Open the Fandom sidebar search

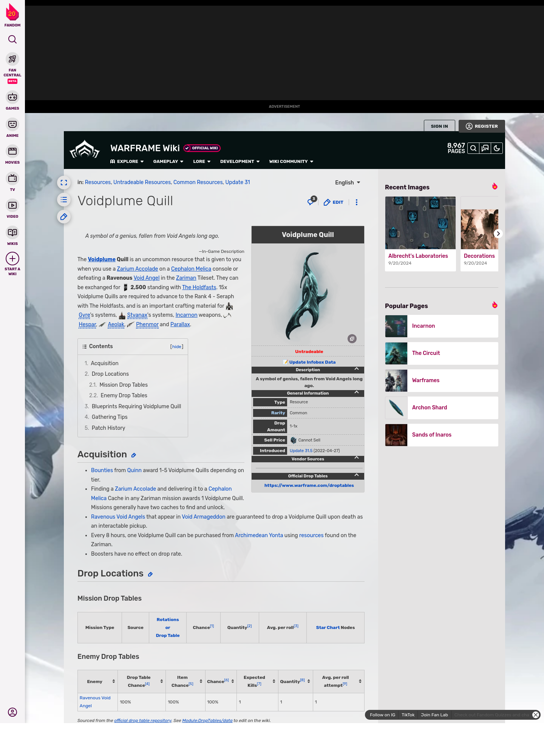12,39
